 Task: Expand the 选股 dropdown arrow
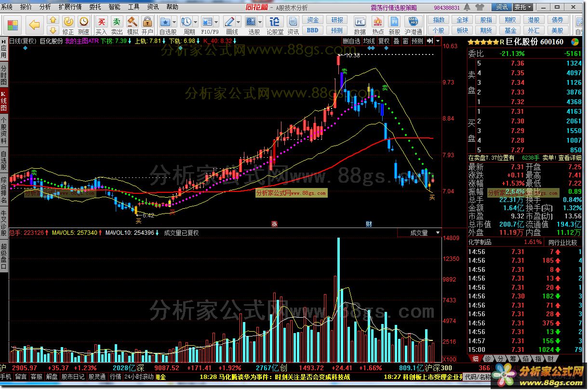pos(260,22)
